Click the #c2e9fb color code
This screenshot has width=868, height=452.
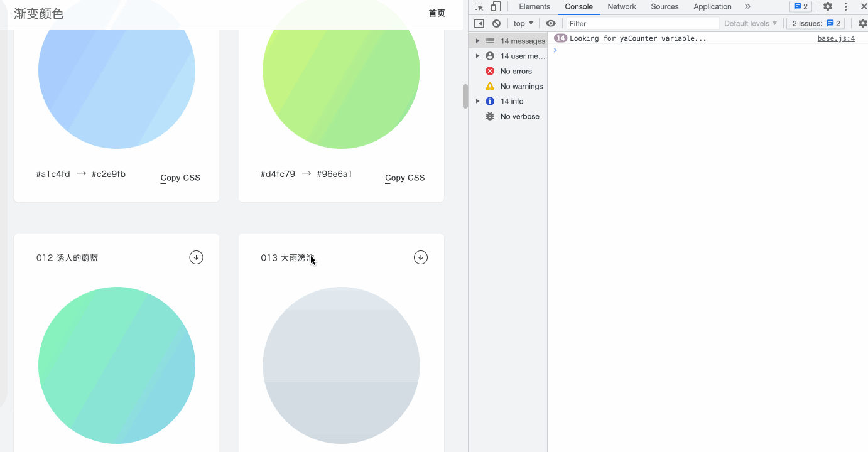pyautogui.click(x=109, y=174)
